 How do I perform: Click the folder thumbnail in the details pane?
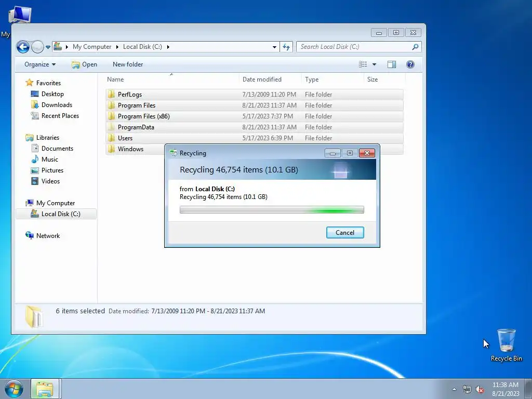pos(34,316)
